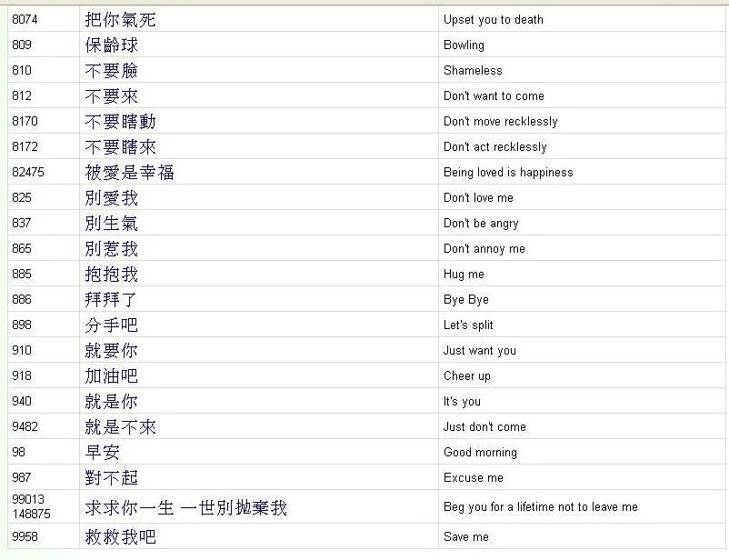Click the translation 'Don't act recklessly'
Image resolution: width=729 pixels, height=560 pixels.
click(x=495, y=147)
